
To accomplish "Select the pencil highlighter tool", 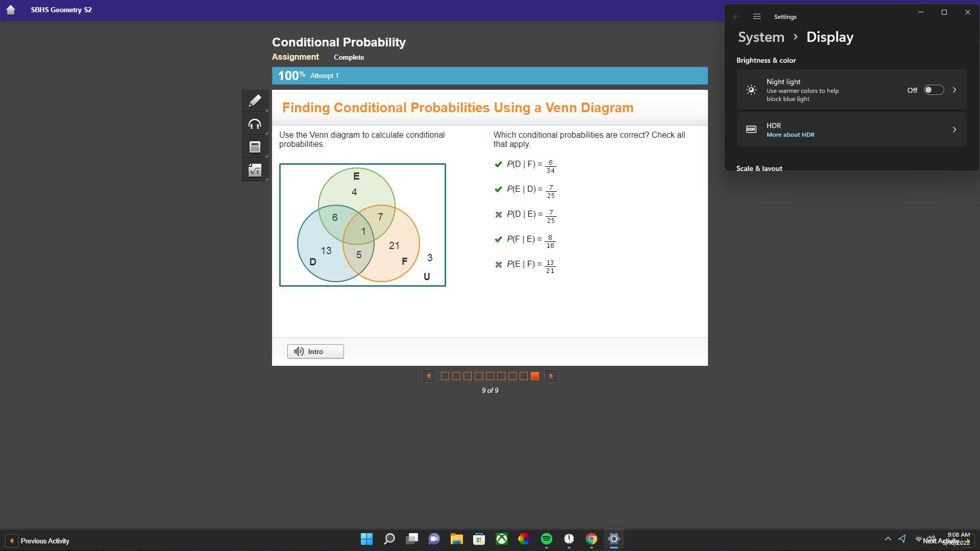I will (x=255, y=101).
